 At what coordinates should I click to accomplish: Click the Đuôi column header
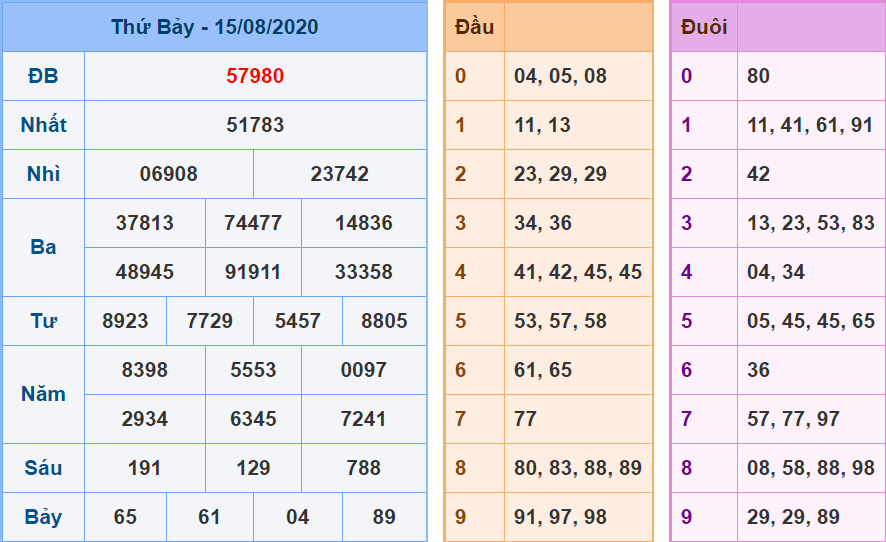pyautogui.click(x=704, y=27)
